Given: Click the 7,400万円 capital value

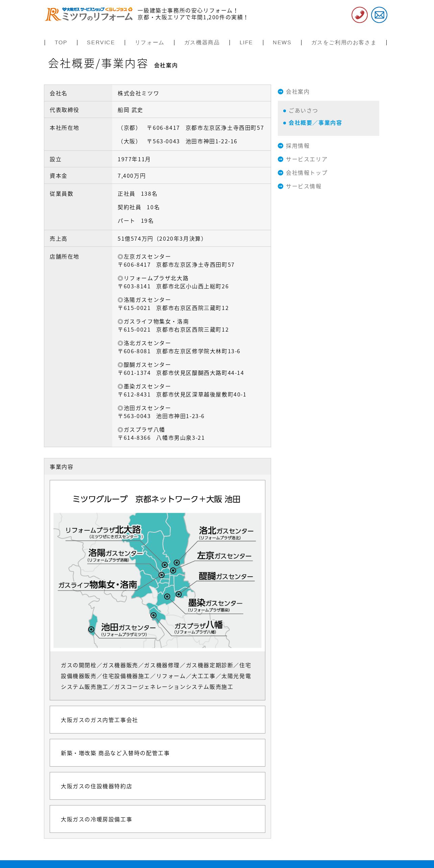Looking at the screenshot, I should 131,176.
